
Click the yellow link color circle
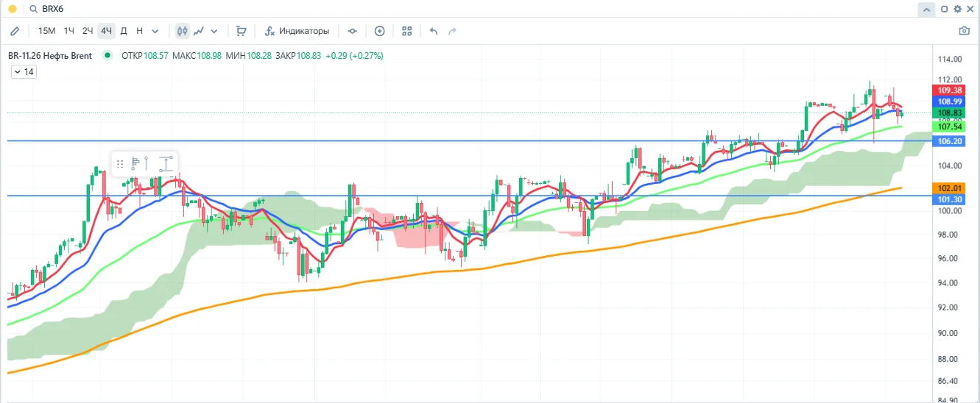point(12,10)
